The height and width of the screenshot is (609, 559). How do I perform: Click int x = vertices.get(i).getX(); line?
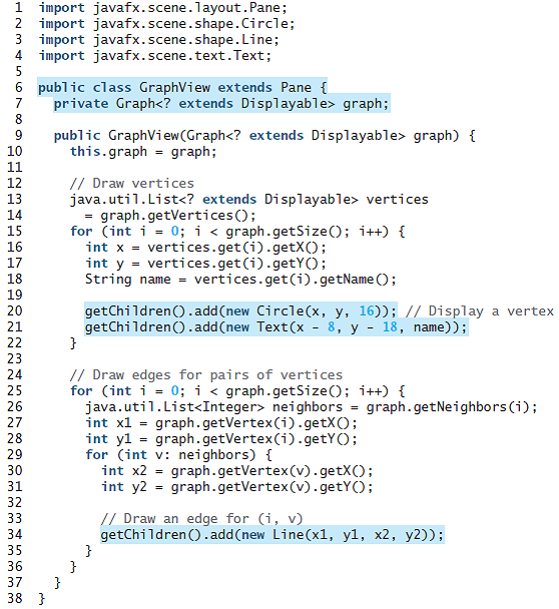coord(206,247)
